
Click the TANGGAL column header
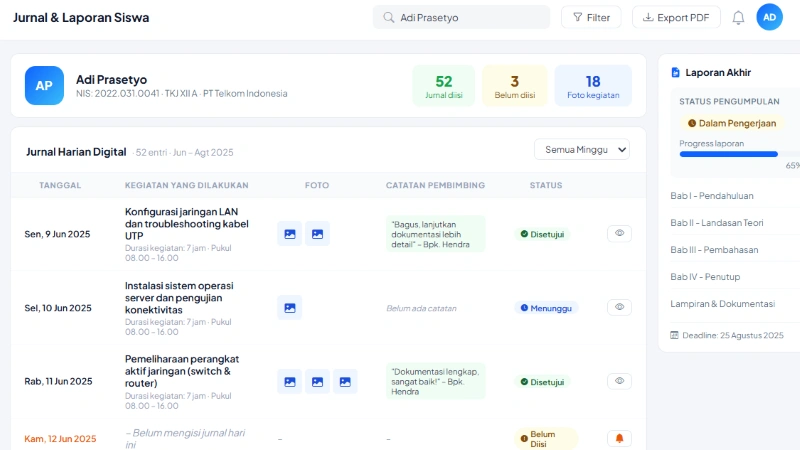pos(60,185)
